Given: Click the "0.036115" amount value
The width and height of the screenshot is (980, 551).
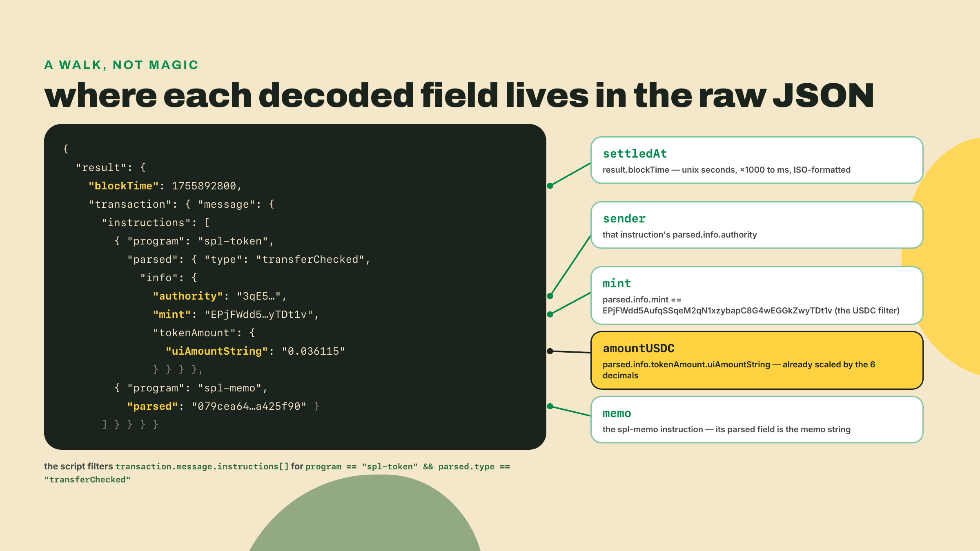Looking at the screenshot, I should (x=313, y=351).
